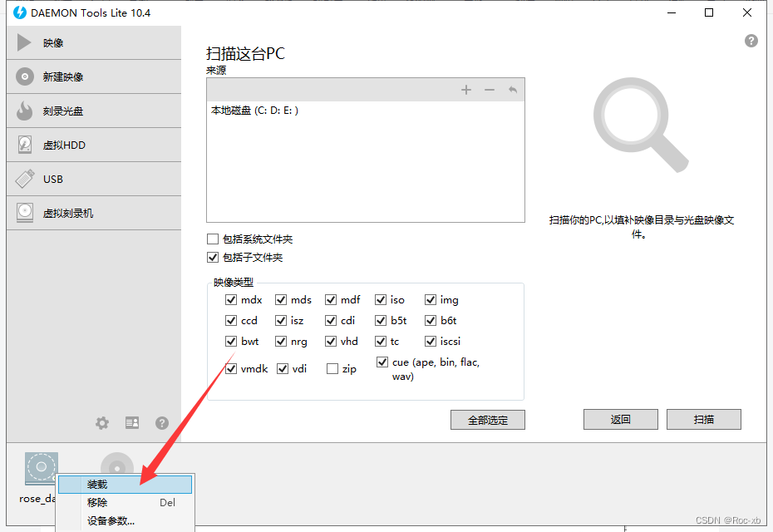
Task: Uncheck the mdf image type
Action: click(331, 300)
